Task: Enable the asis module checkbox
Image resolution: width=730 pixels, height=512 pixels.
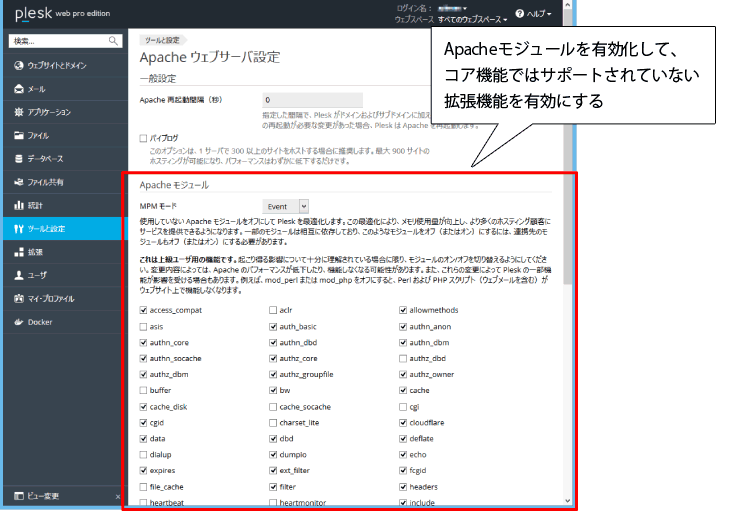Action: [143, 327]
